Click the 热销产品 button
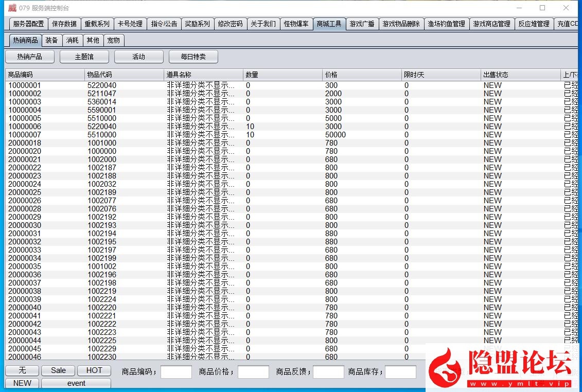This screenshot has width=582, height=392. point(29,57)
